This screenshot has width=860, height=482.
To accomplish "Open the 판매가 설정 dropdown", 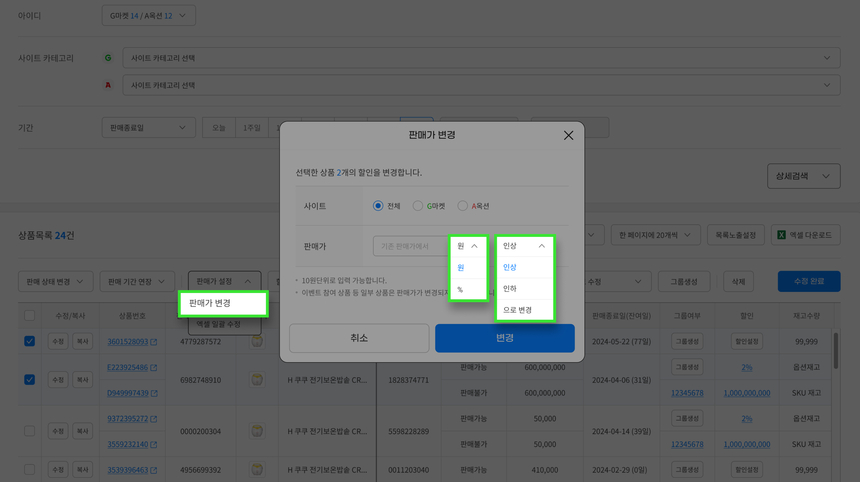I will 224,281.
